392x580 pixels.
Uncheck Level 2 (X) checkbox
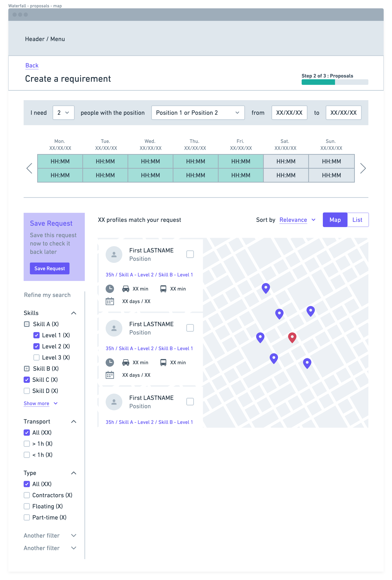(x=36, y=346)
